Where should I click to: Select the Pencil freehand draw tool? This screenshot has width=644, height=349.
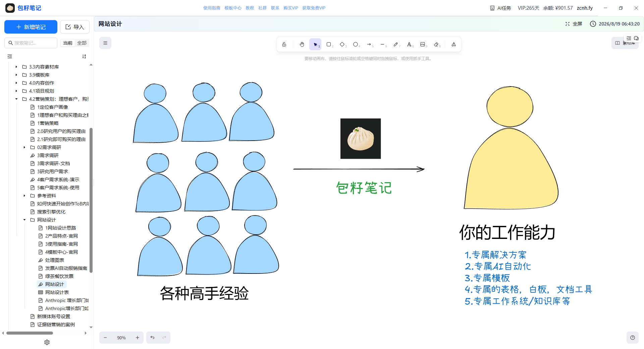coord(396,44)
